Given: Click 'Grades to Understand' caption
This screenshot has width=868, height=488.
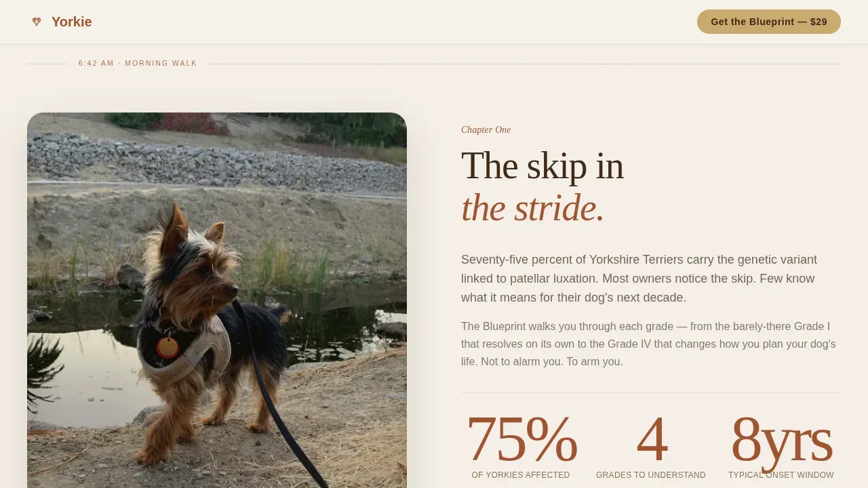Looking at the screenshot, I should coord(651,475).
